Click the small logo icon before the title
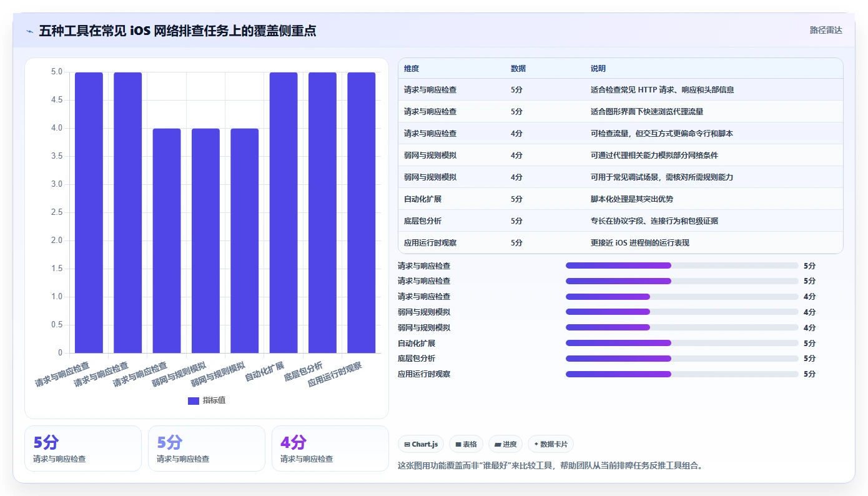Image resolution: width=868 pixels, height=496 pixels. click(x=29, y=31)
